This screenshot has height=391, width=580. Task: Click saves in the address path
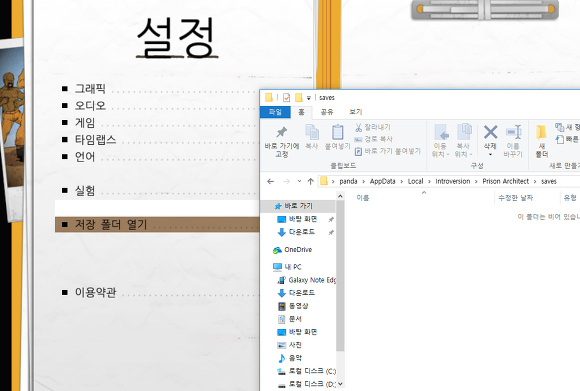point(549,181)
